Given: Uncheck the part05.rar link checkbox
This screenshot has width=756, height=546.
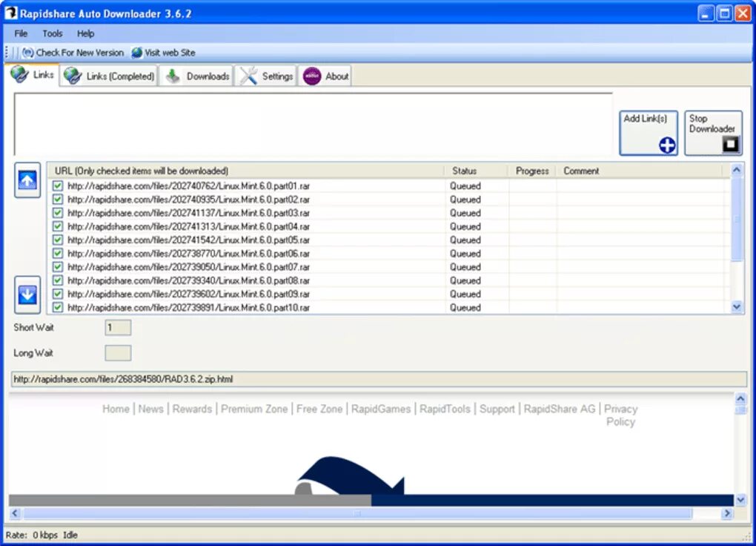Looking at the screenshot, I should point(57,240).
